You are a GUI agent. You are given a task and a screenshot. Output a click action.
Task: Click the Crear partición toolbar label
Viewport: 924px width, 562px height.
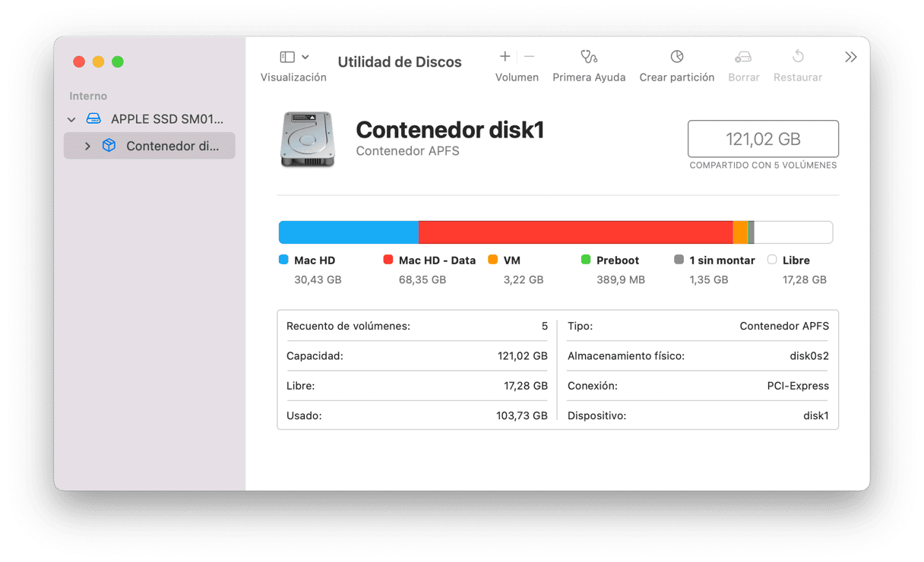tap(677, 77)
